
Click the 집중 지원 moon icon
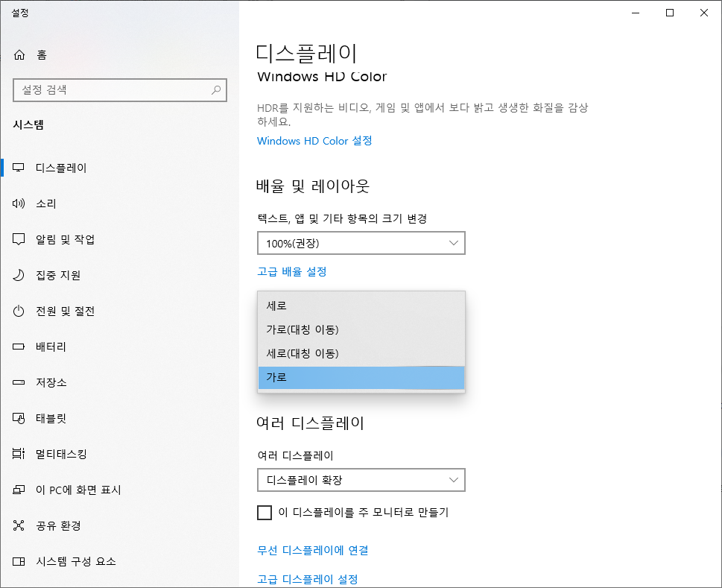(x=19, y=275)
